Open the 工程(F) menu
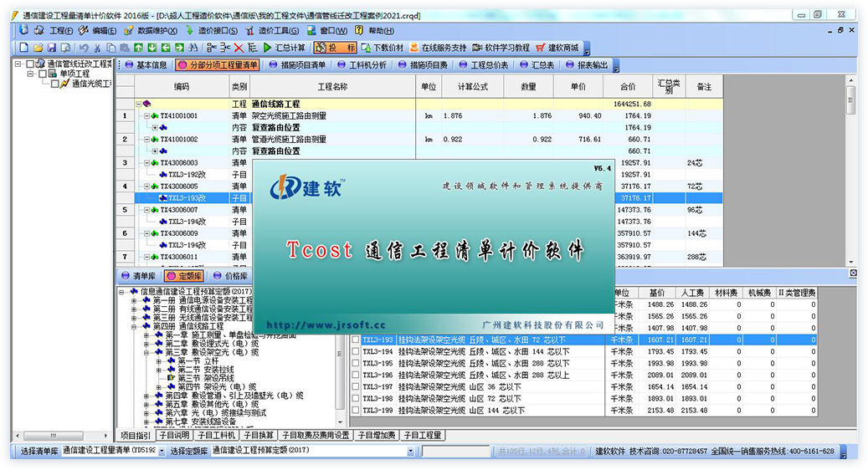 (x=61, y=31)
